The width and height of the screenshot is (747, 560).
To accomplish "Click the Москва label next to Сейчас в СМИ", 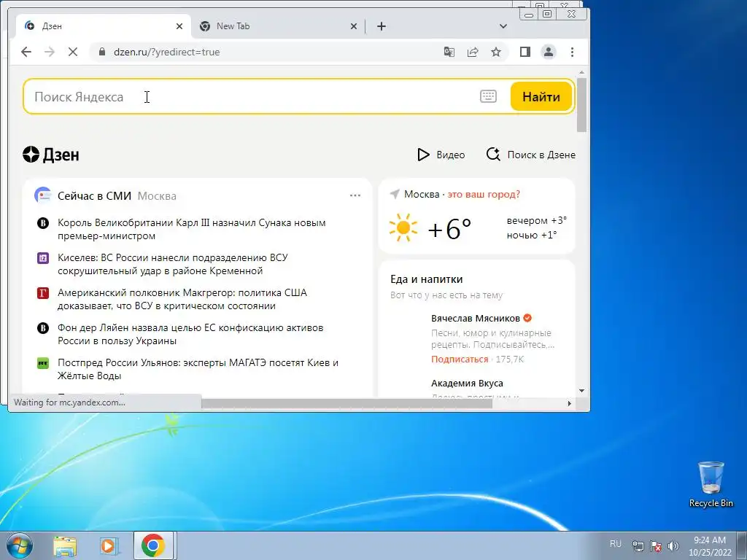I will [x=157, y=195].
